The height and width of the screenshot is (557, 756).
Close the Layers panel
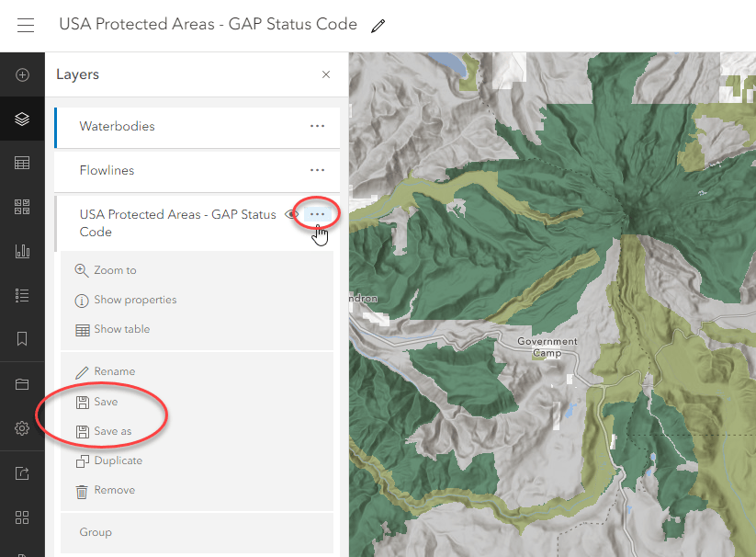(x=326, y=74)
